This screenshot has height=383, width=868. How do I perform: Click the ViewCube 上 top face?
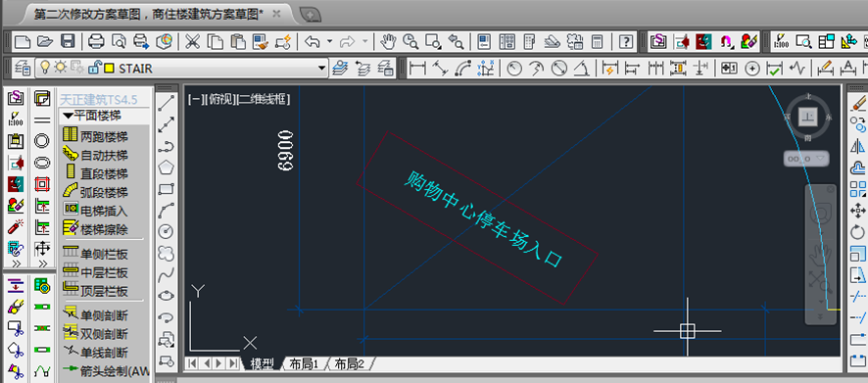pyautogui.click(x=808, y=117)
